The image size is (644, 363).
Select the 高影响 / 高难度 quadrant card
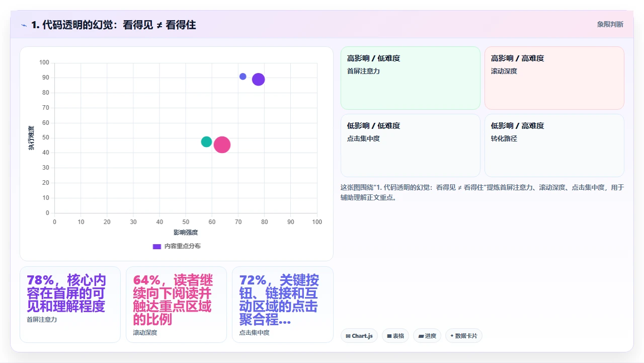(554, 78)
